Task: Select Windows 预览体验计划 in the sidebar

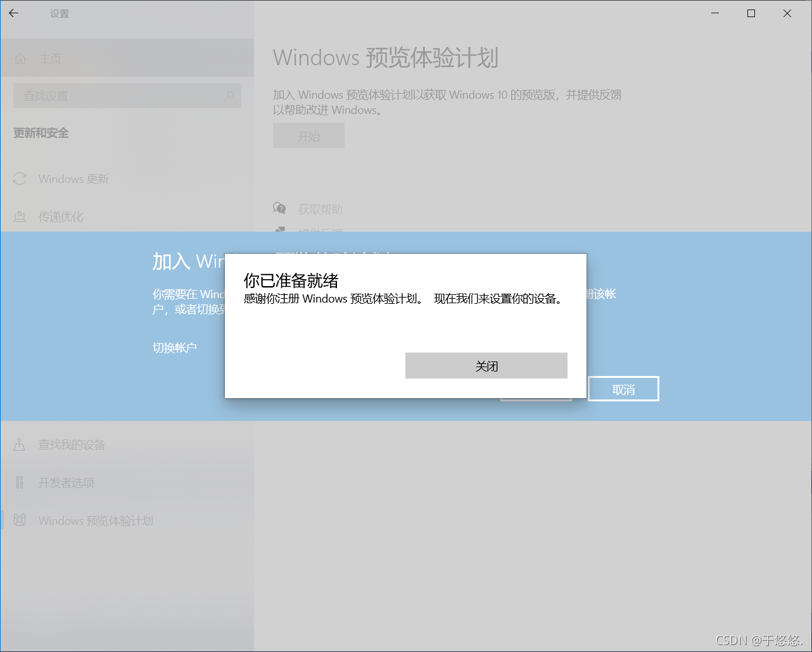Action: click(x=127, y=521)
